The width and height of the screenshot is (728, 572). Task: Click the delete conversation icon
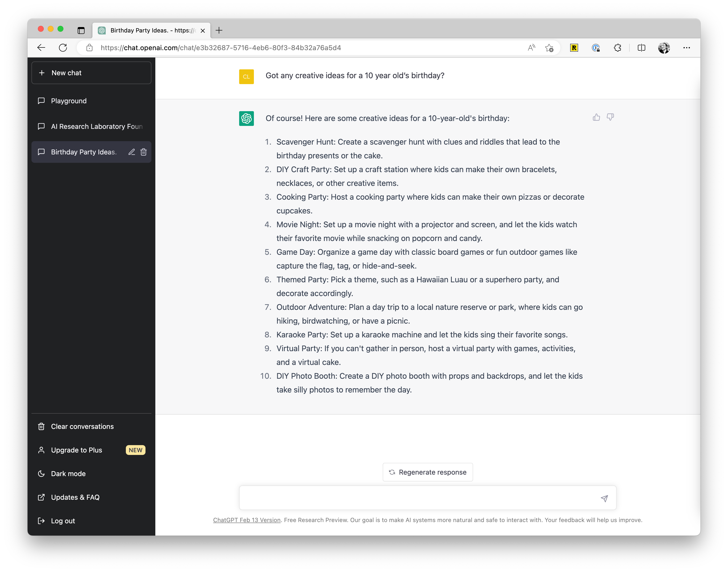(143, 152)
